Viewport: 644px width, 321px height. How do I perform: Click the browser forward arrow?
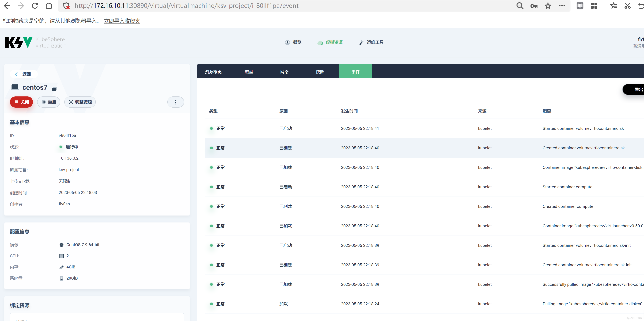(x=21, y=6)
